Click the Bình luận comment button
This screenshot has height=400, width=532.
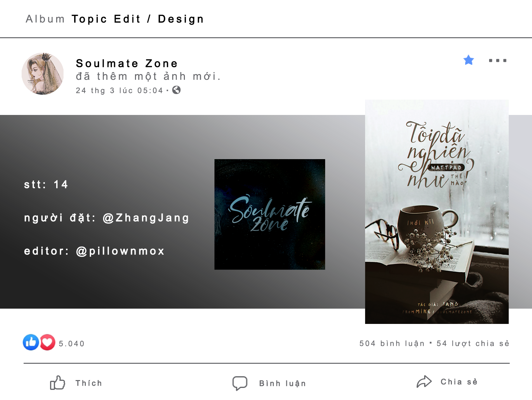[283, 383]
